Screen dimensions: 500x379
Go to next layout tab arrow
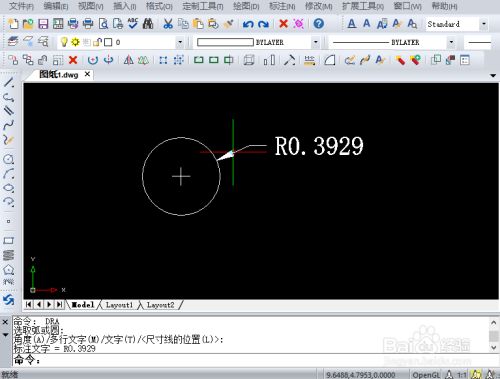pyautogui.click(x=49, y=304)
